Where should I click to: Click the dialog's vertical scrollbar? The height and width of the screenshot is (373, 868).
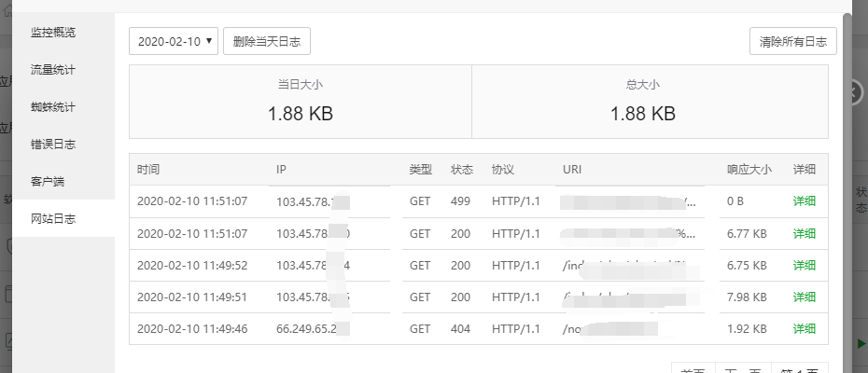pyautogui.click(x=847, y=186)
